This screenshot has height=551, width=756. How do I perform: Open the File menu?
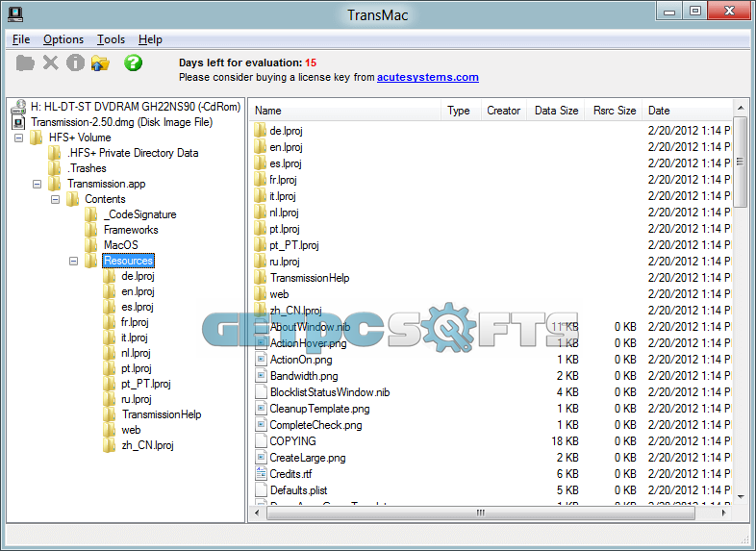click(x=21, y=39)
